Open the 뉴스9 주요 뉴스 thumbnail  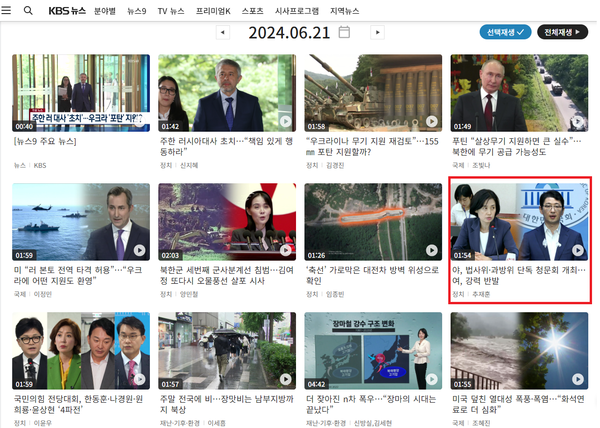81,93
